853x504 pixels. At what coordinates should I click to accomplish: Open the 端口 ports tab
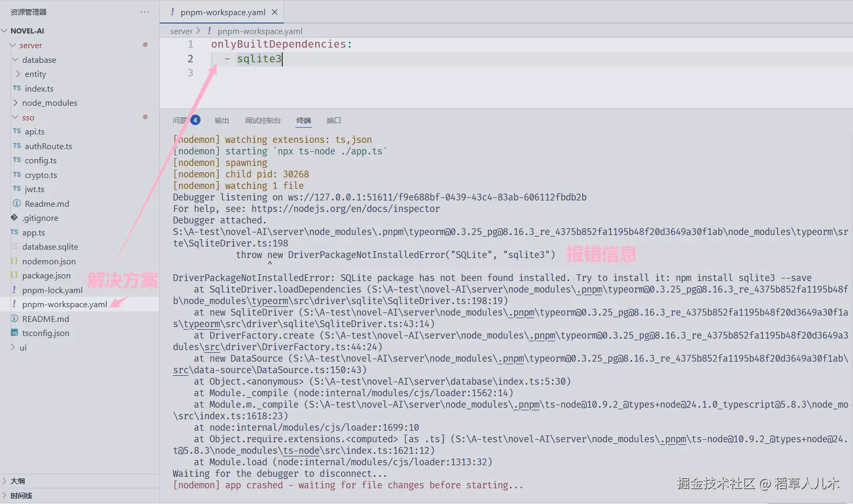point(334,120)
